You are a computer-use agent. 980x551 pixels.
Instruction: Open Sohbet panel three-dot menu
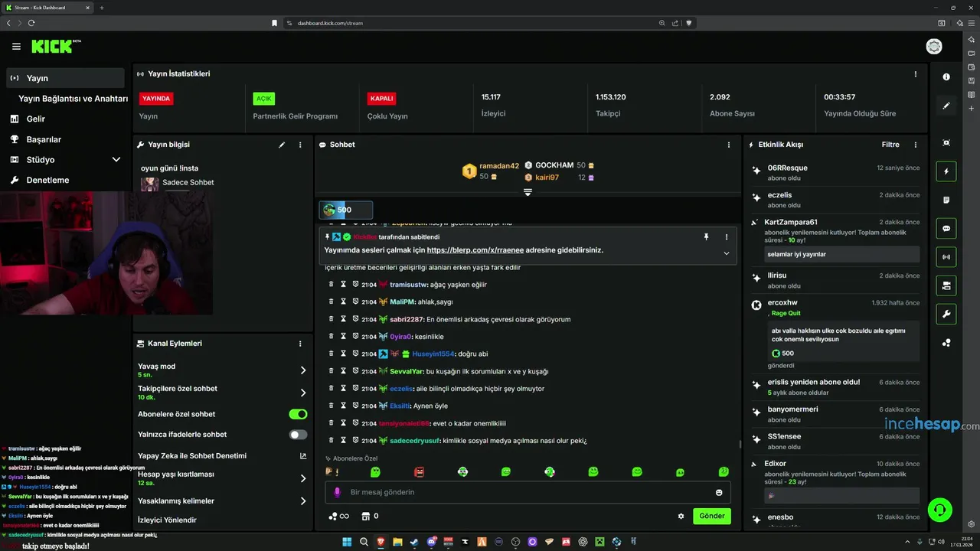point(729,145)
